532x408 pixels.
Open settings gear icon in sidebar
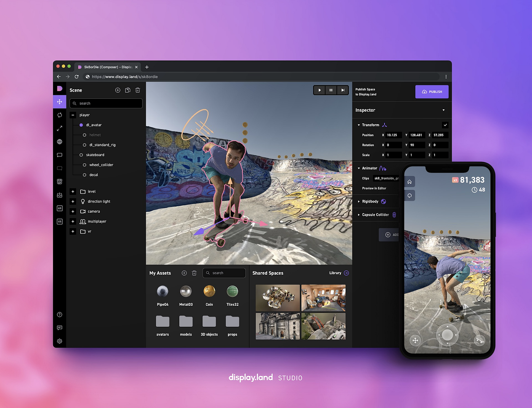tap(60, 341)
